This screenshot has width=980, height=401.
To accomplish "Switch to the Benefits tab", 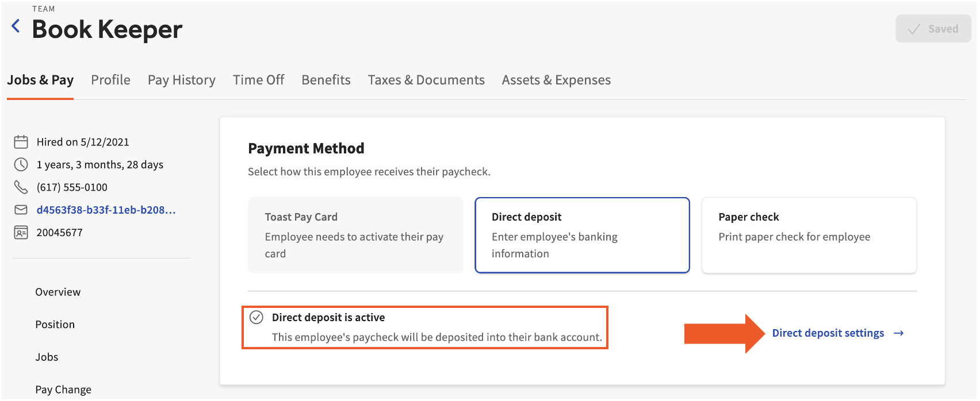I will (x=326, y=80).
